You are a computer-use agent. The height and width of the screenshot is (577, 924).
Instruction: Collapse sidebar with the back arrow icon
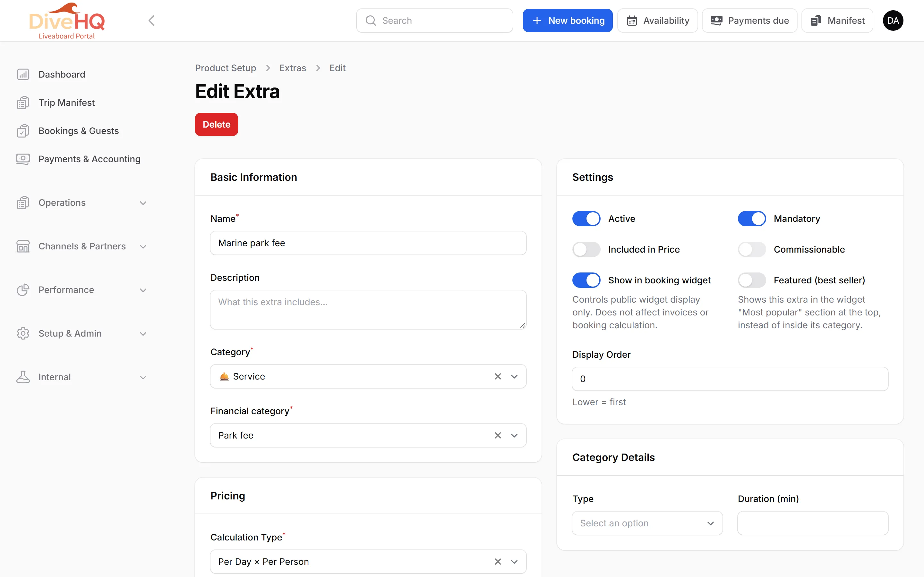[151, 21]
